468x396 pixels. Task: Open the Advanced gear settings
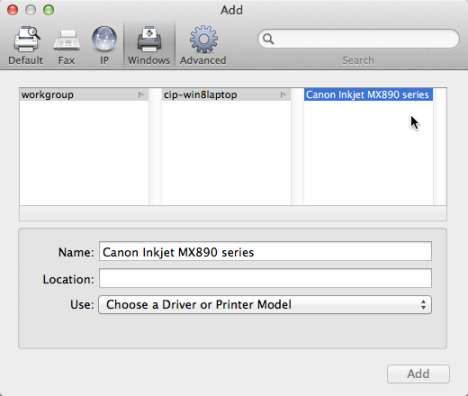click(x=203, y=45)
